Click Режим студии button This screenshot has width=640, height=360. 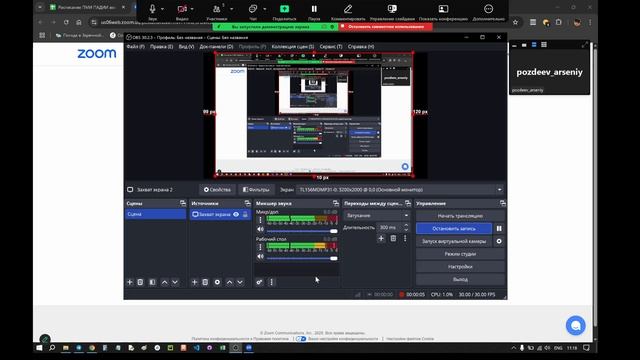pyautogui.click(x=460, y=254)
